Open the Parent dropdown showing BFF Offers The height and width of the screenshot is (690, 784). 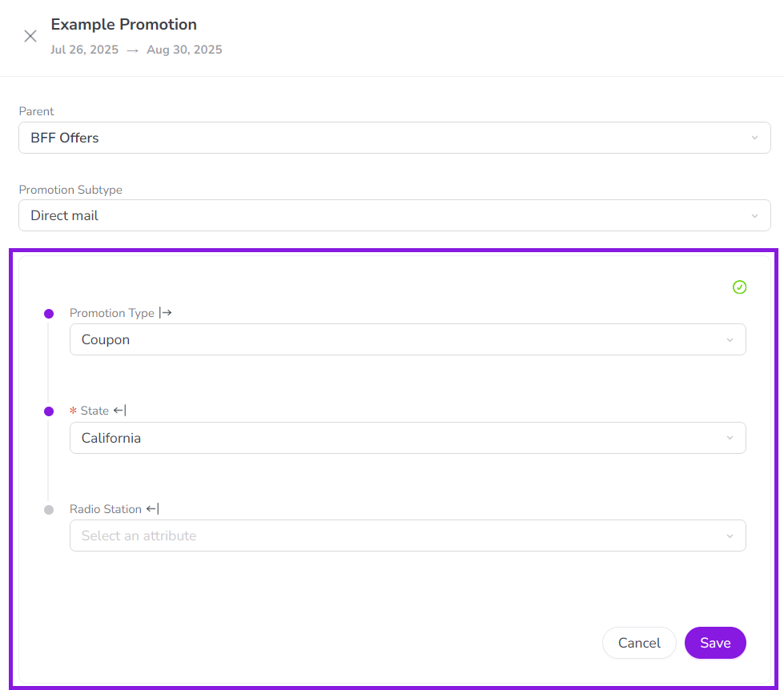pos(394,138)
